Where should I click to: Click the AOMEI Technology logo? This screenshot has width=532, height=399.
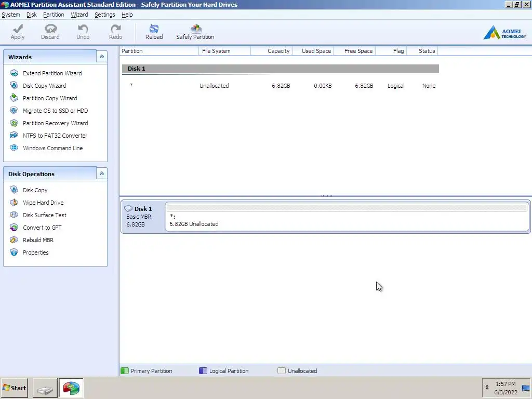coord(504,33)
